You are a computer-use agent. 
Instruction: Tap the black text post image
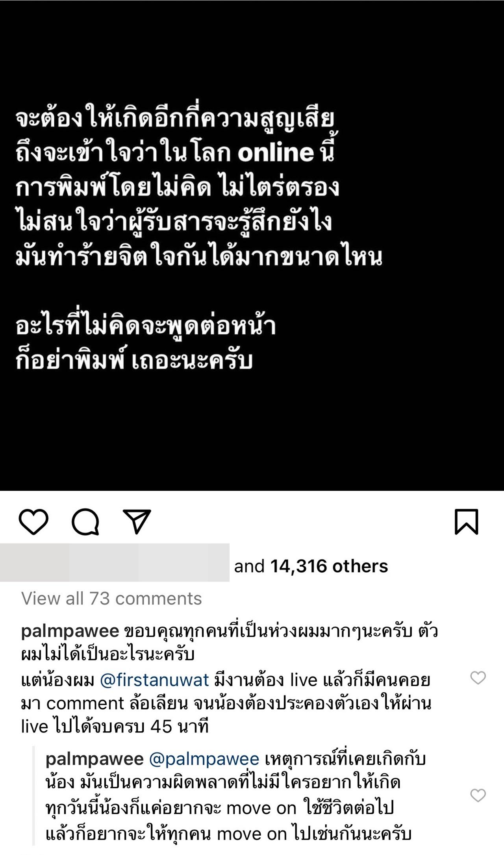[252, 245]
